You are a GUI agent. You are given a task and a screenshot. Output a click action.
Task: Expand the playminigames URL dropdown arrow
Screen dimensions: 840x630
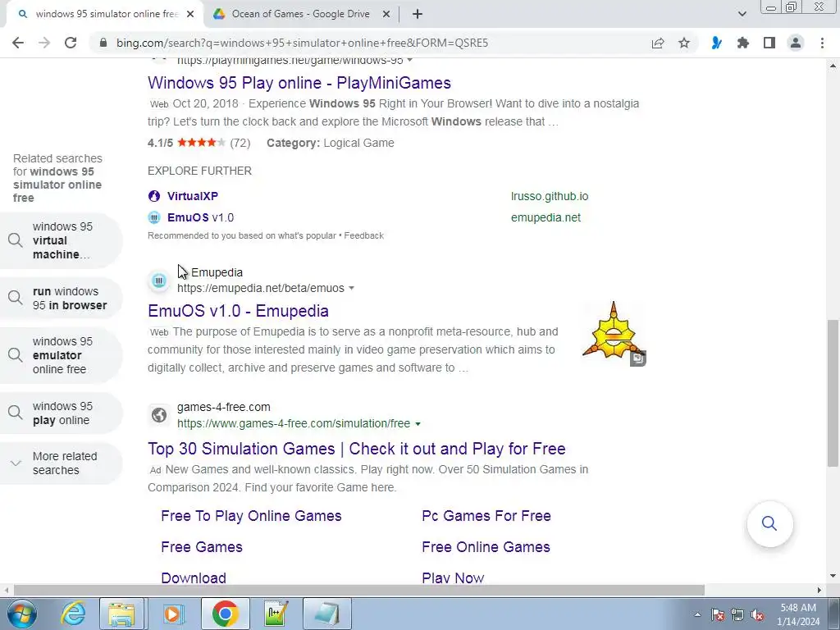[410, 60]
